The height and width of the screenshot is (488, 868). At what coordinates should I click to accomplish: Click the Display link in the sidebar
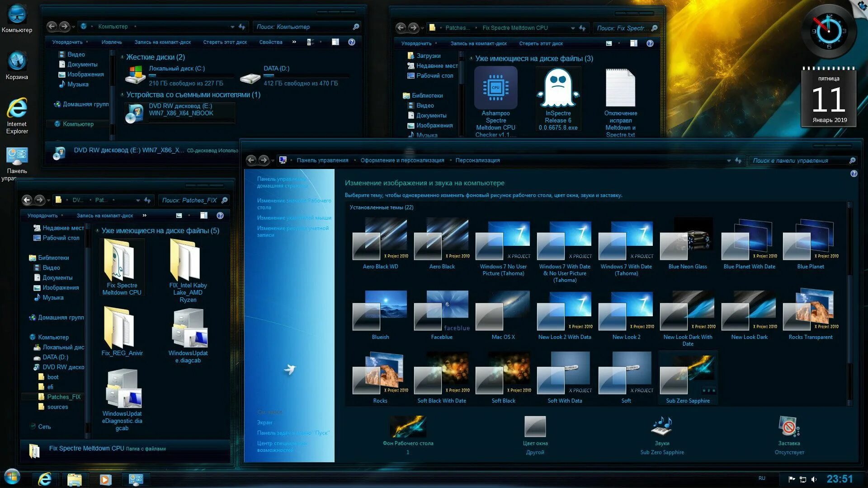coord(264,422)
